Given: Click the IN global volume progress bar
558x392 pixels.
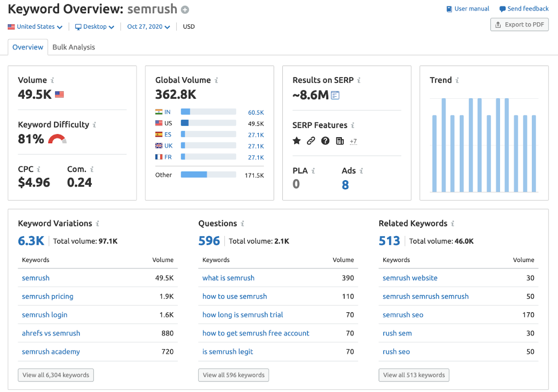Looking at the screenshot, I should [x=209, y=112].
